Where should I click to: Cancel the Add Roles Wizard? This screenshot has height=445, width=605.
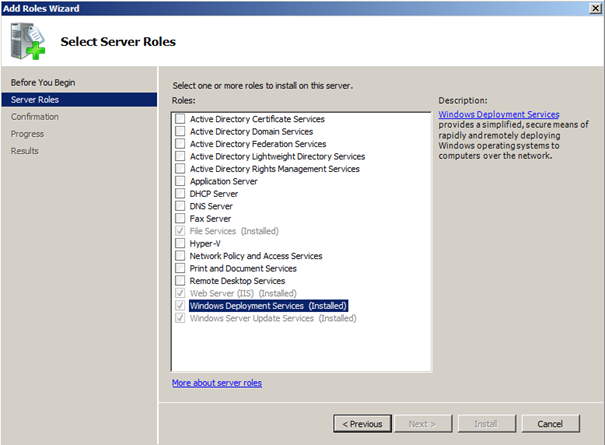point(550,424)
